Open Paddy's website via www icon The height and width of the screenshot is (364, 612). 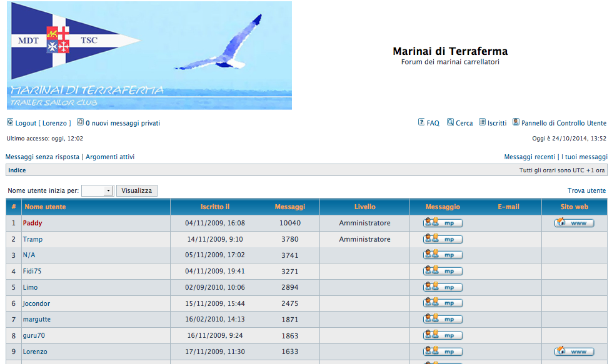click(x=574, y=222)
